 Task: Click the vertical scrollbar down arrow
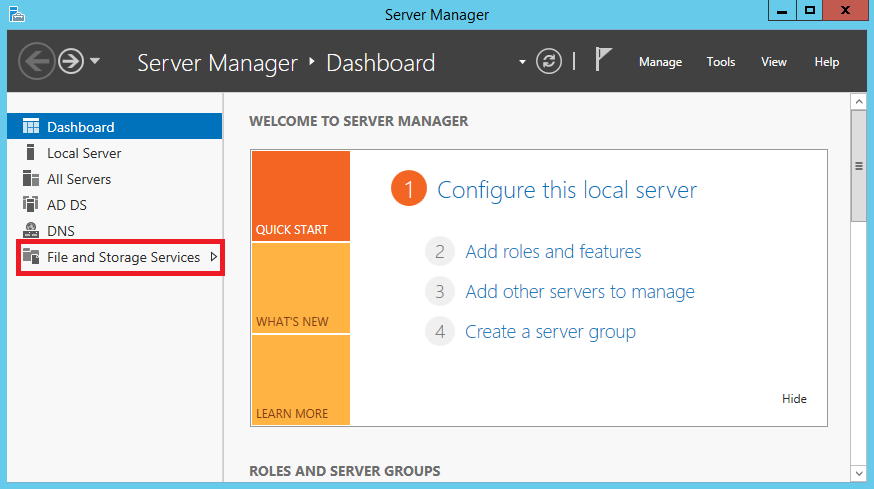tap(858, 472)
